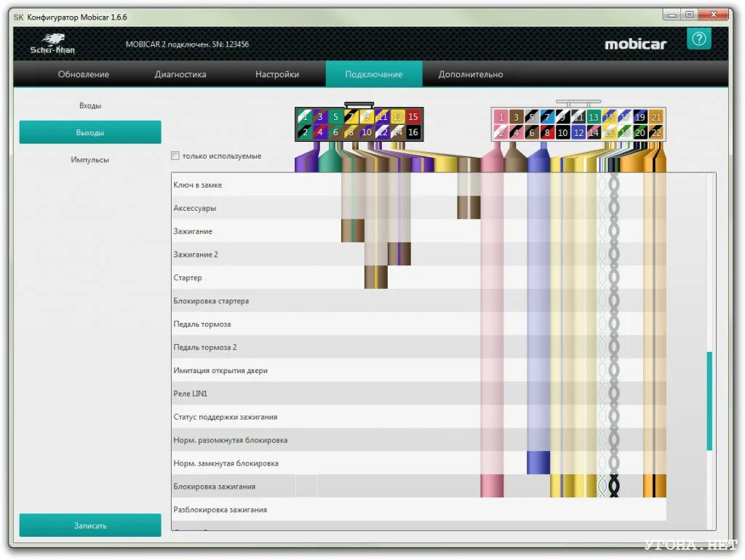
Task: Click the output list scrollbar thumb
Action: (x=709, y=401)
